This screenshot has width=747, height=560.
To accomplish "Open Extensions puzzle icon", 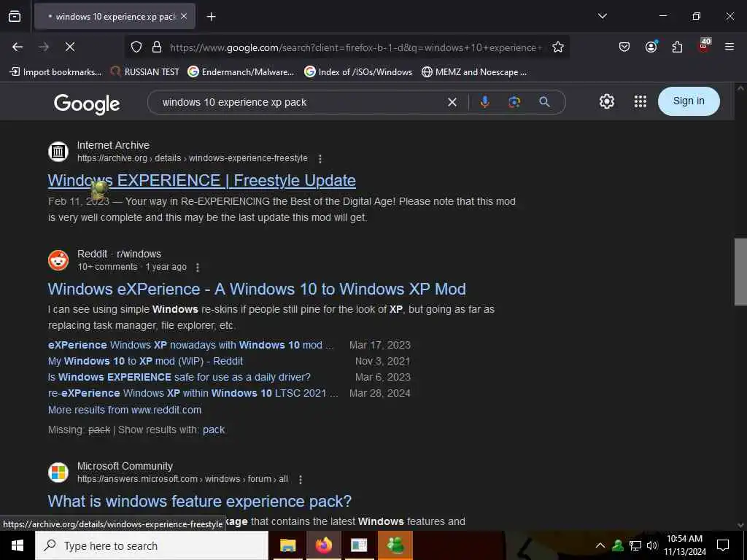I will click(x=677, y=47).
